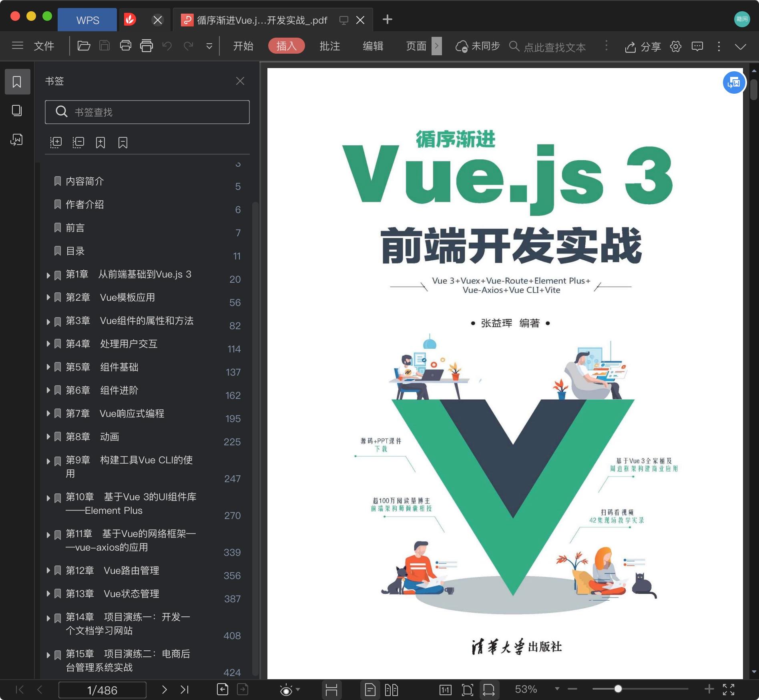The image size is (759, 700).
Task: Show more ribbon tabs with the arrow
Action: (437, 46)
